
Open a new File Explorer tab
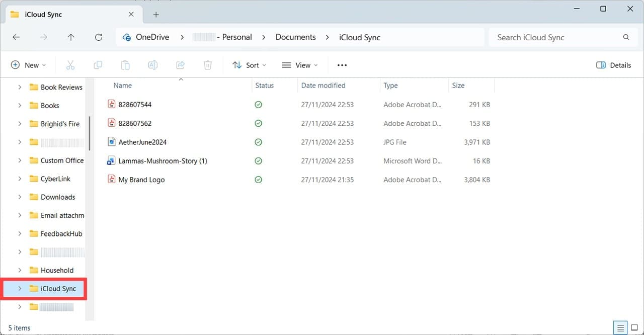(x=156, y=15)
